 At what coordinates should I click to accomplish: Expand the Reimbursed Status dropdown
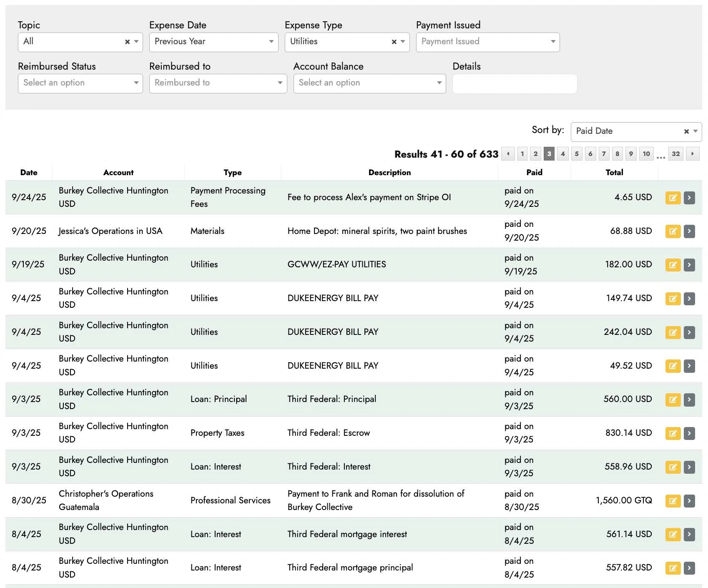80,83
